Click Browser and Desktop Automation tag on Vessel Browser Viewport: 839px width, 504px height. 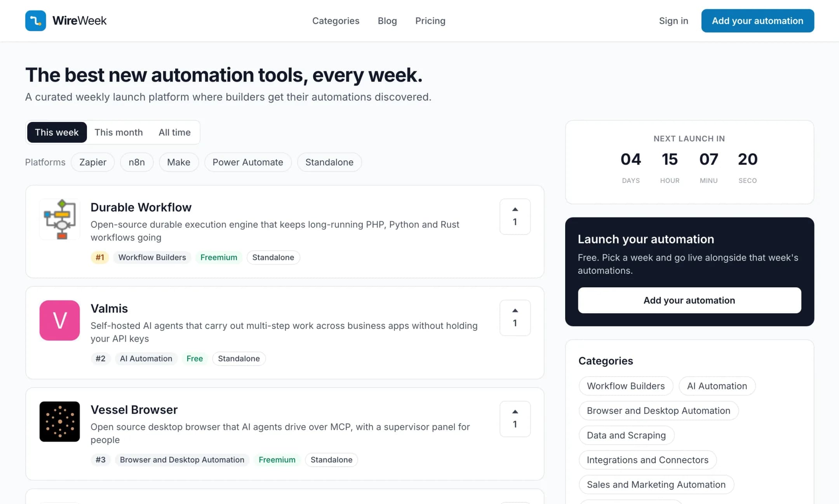[182, 460]
